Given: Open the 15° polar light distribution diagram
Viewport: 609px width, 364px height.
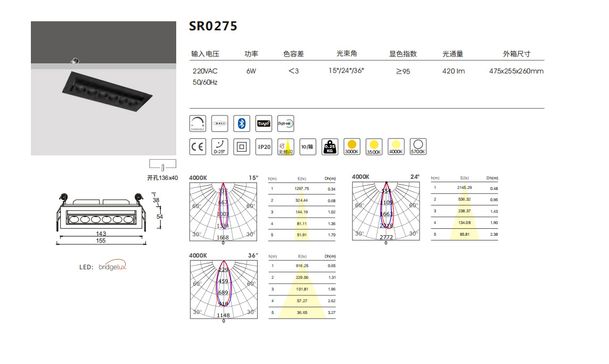Looking at the screenshot, I should (x=223, y=211).
